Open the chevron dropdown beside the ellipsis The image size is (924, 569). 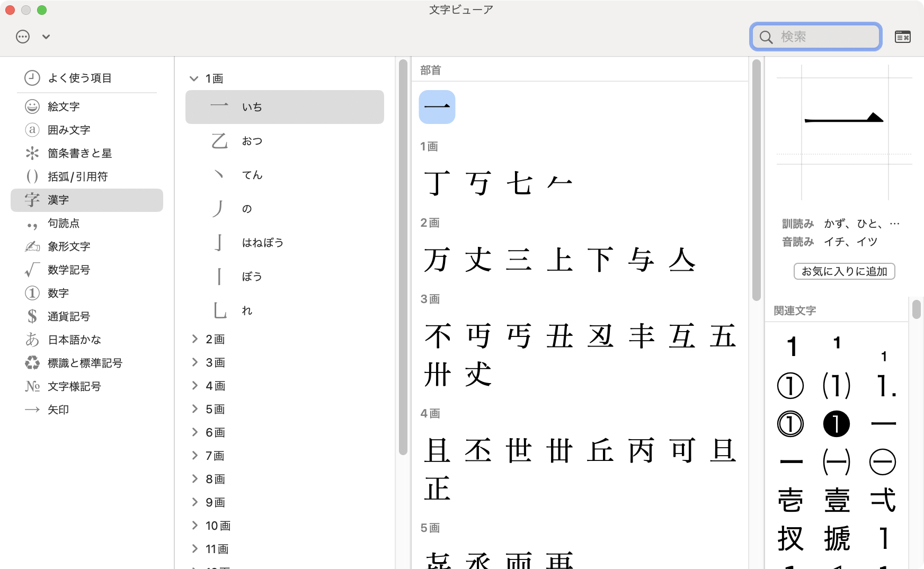coord(46,37)
